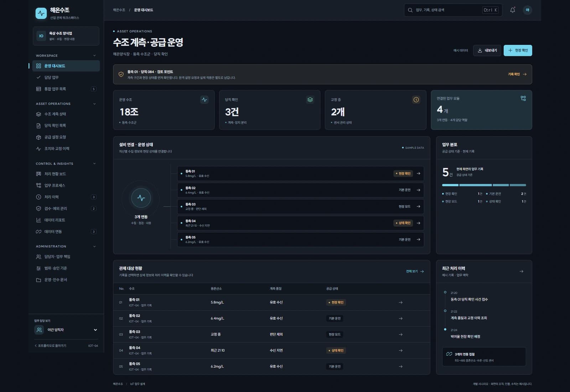Click the link icon in 3개의 연동 접점 box
The width and height of the screenshot is (570, 392).
tap(449, 354)
